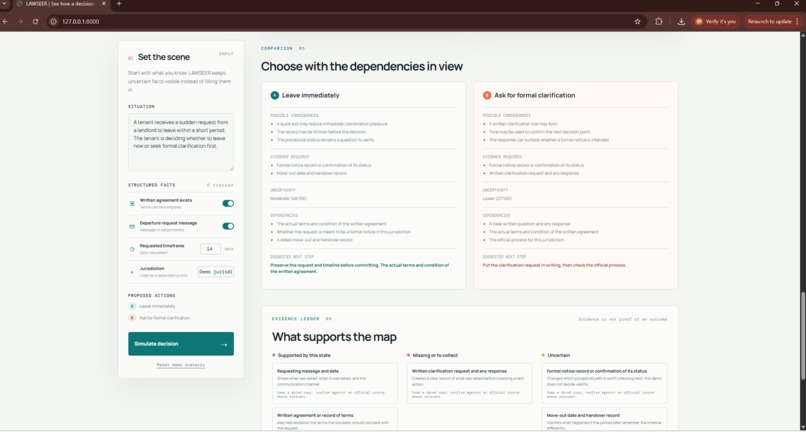Open the tab search chevron at top-left

(5, 4)
